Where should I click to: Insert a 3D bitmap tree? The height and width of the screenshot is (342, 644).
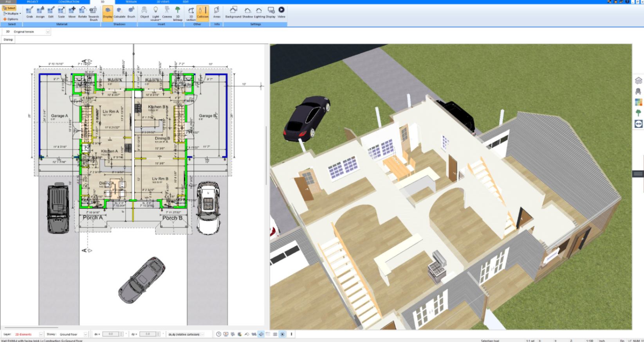click(x=178, y=14)
